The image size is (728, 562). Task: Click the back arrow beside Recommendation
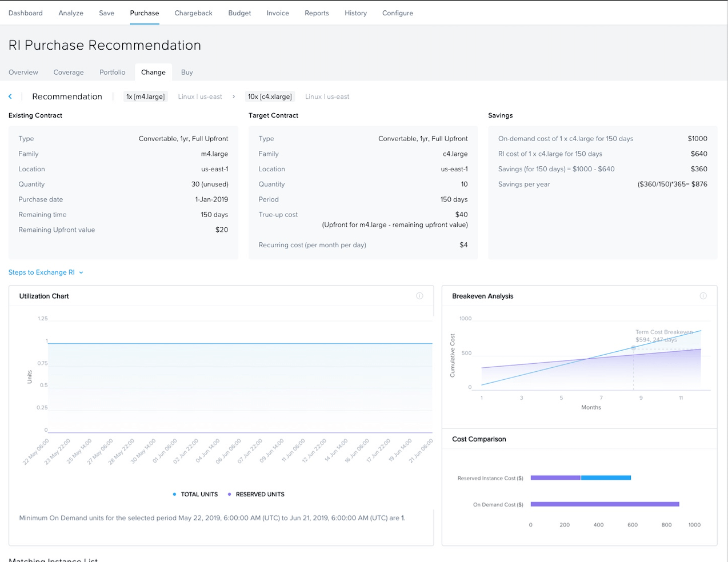click(10, 97)
